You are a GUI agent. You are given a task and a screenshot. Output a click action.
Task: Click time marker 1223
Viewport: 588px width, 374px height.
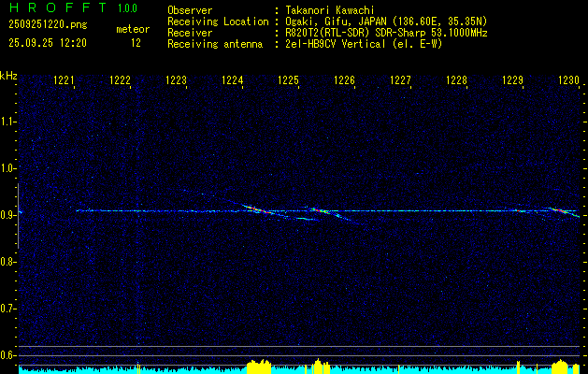(x=177, y=80)
